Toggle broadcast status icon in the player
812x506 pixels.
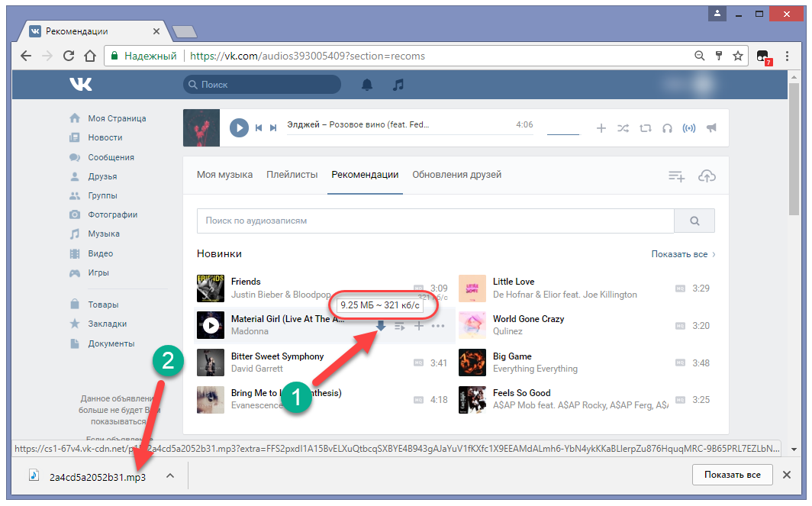(688, 128)
